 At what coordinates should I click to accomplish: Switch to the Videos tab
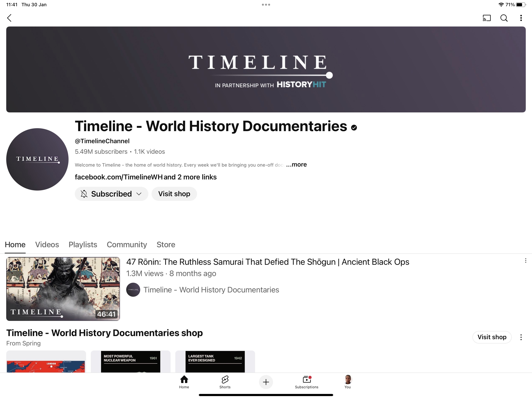(x=47, y=245)
